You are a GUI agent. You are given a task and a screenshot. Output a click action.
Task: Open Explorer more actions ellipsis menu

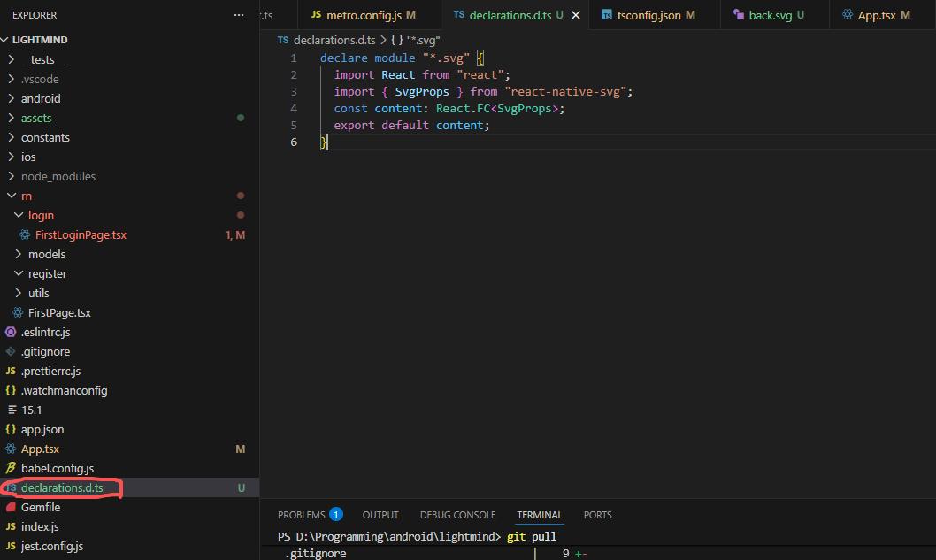[x=237, y=15]
